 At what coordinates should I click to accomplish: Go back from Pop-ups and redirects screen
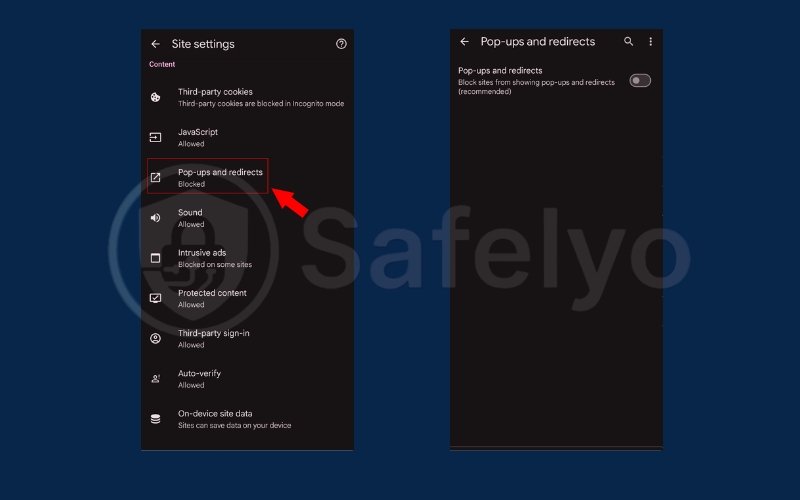(x=464, y=42)
